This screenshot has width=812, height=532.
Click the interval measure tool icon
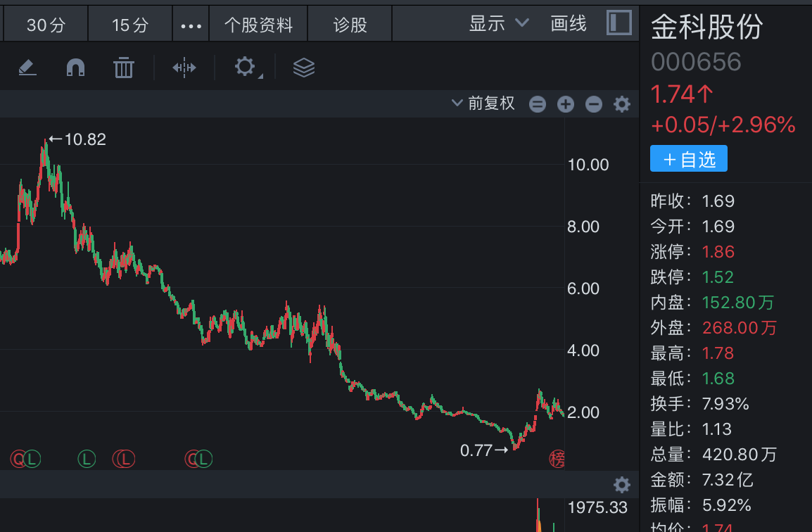(x=184, y=68)
